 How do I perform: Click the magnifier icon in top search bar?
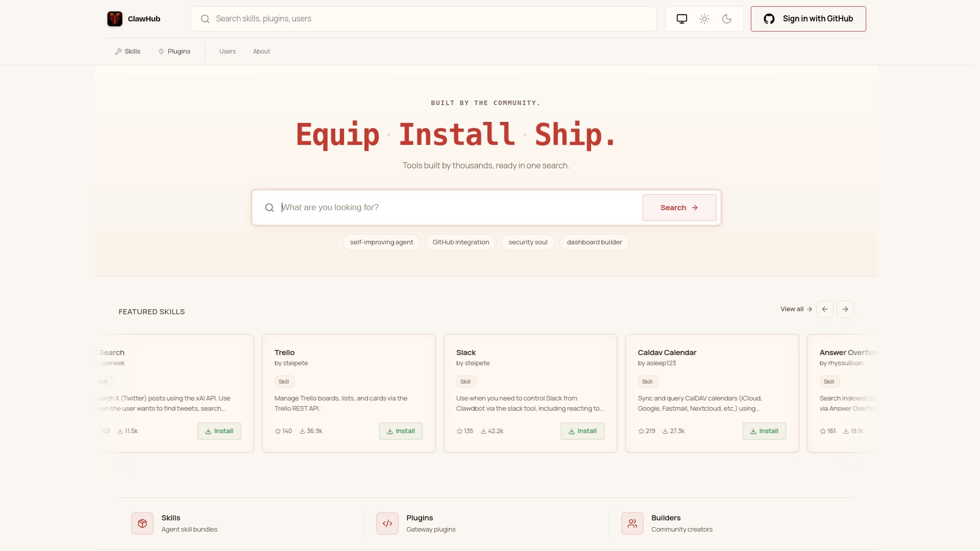pyautogui.click(x=205, y=19)
